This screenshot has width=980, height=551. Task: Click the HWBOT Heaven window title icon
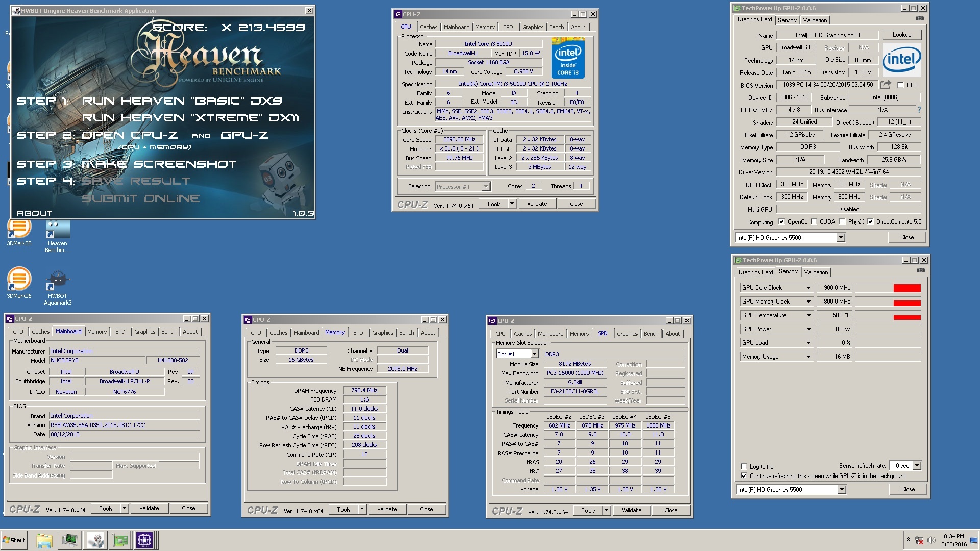(x=16, y=11)
